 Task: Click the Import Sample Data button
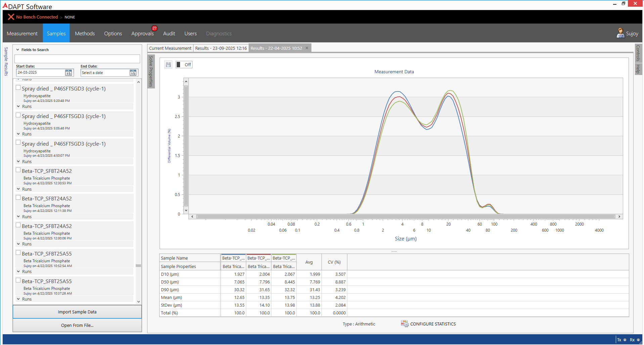pyautogui.click(x=77, y=312)
